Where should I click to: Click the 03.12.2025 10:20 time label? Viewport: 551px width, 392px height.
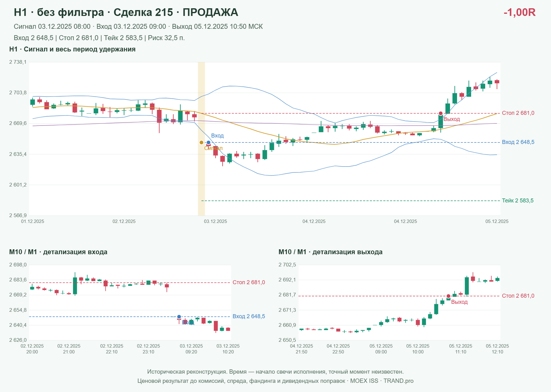pos(228,349)
